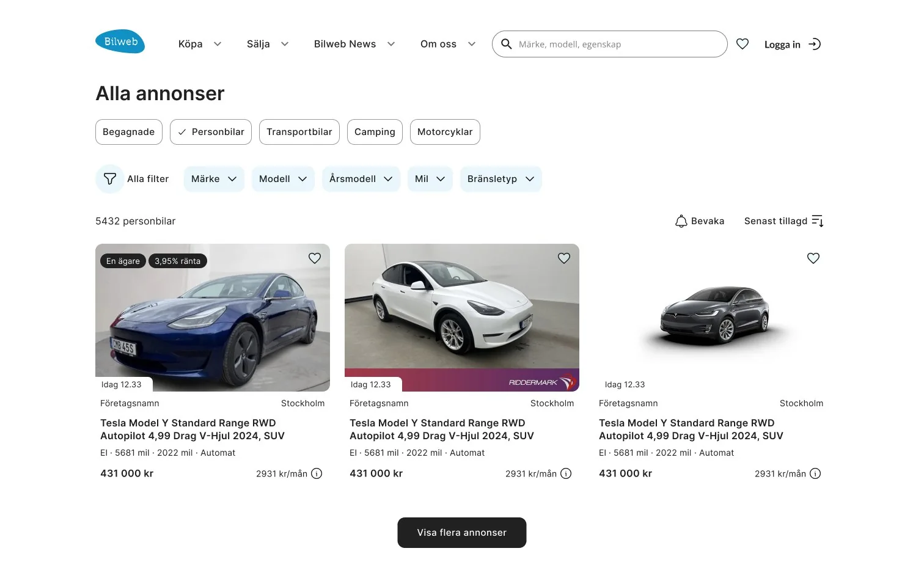Show monthly cost info for white Tesla listing
Image resolution: width=924 pixels, height=562 pixels.
click(566, 473)
